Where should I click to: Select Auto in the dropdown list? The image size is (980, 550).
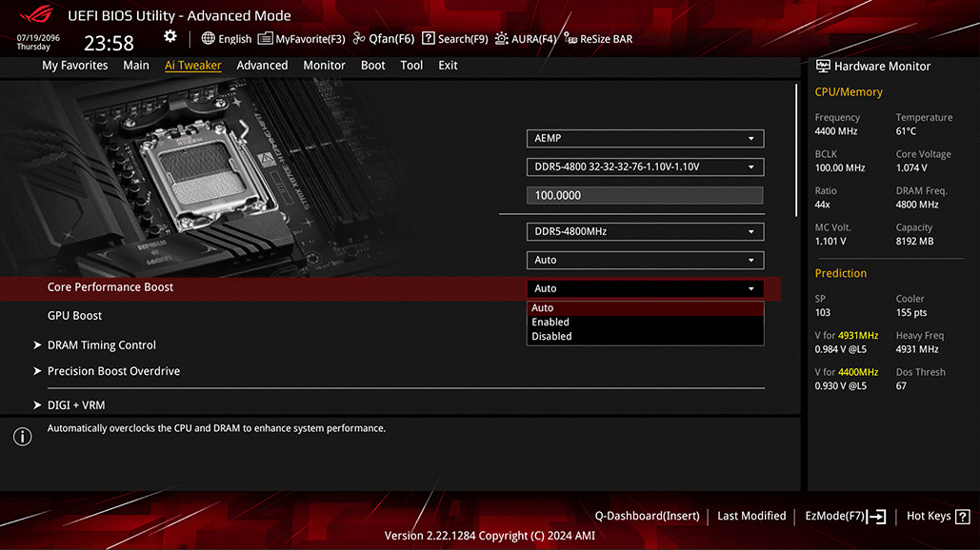[645, 307]
